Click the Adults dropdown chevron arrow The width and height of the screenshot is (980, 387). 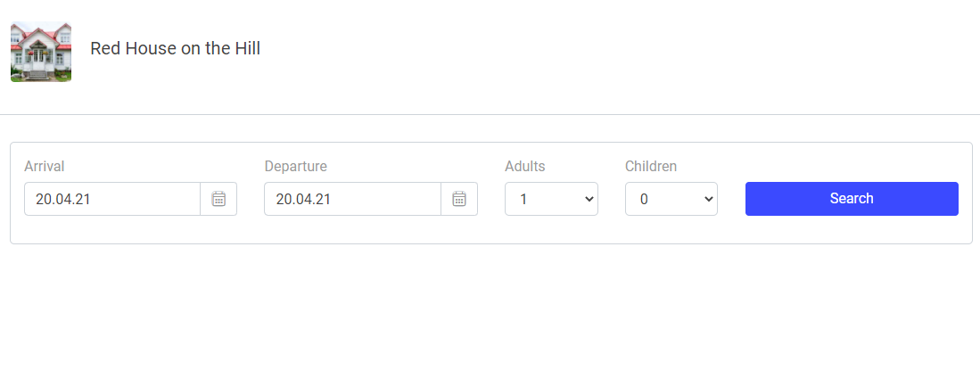point(589,199)
